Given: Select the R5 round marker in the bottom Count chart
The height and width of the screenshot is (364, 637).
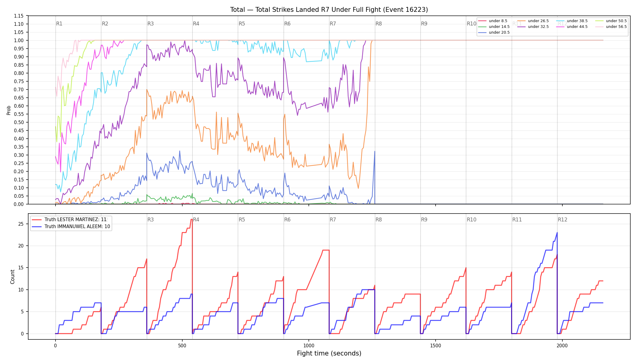Looking at the screenshot, I should pyautogui.click(x=242, y=220).
